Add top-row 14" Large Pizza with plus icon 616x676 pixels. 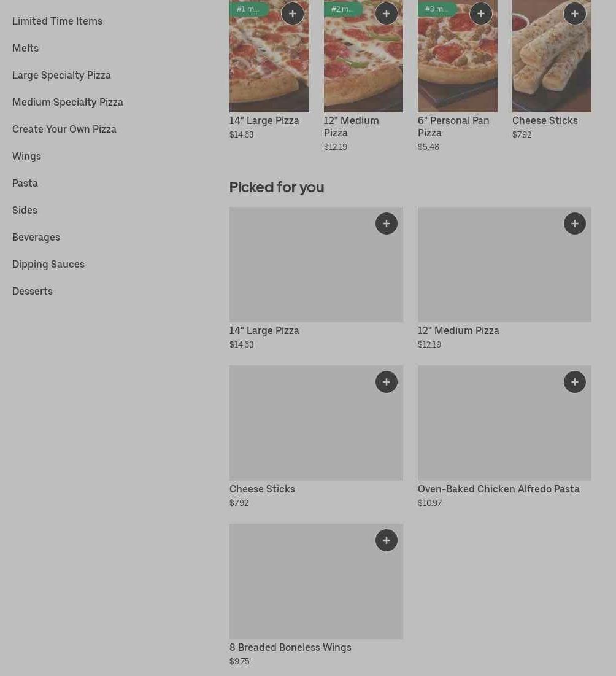[x=293, y=14]
